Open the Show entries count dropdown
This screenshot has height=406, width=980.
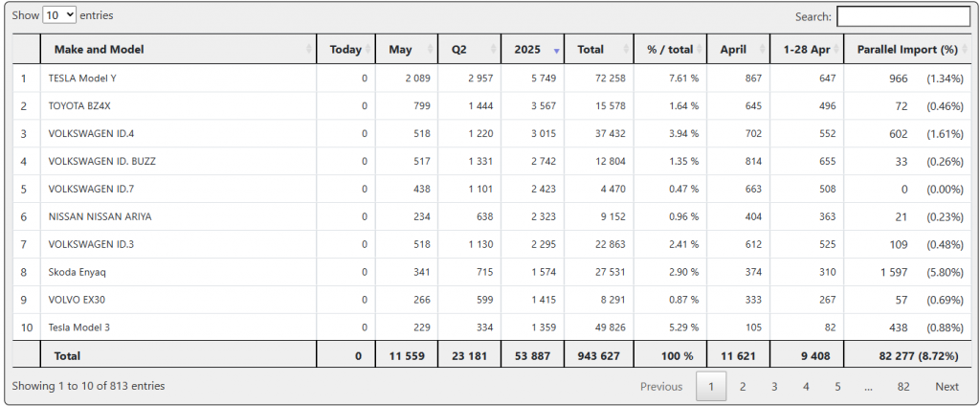[x=59, y=16]
